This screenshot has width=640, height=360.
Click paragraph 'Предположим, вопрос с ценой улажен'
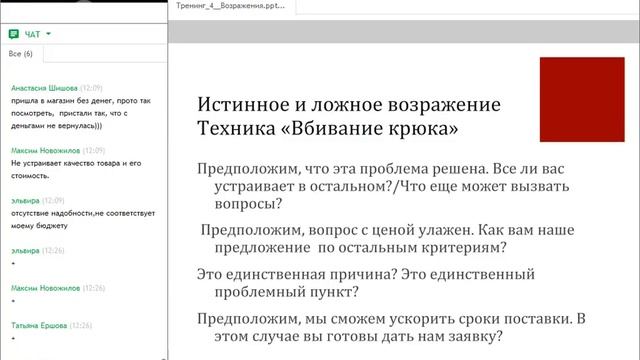pyautogui.click(x=387, y=238)
